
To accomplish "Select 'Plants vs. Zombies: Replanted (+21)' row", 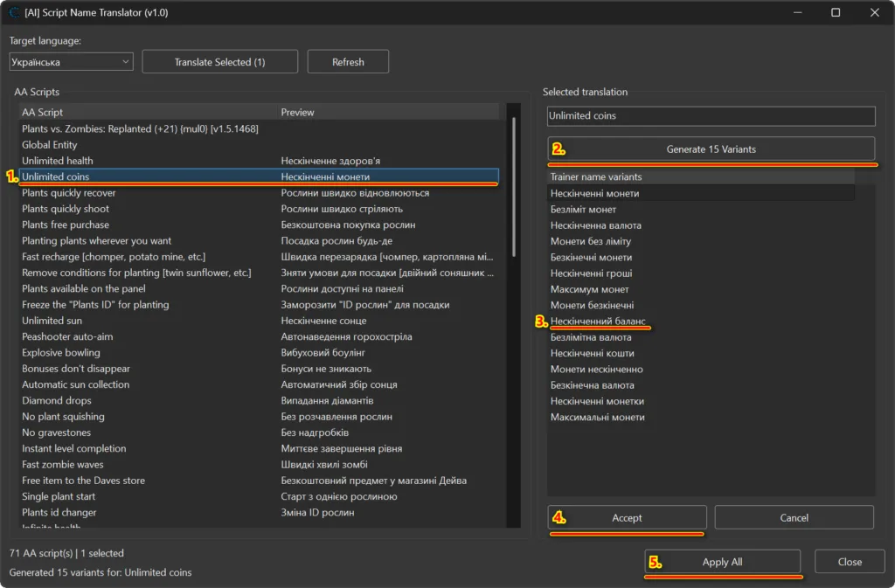I will 259,129.
